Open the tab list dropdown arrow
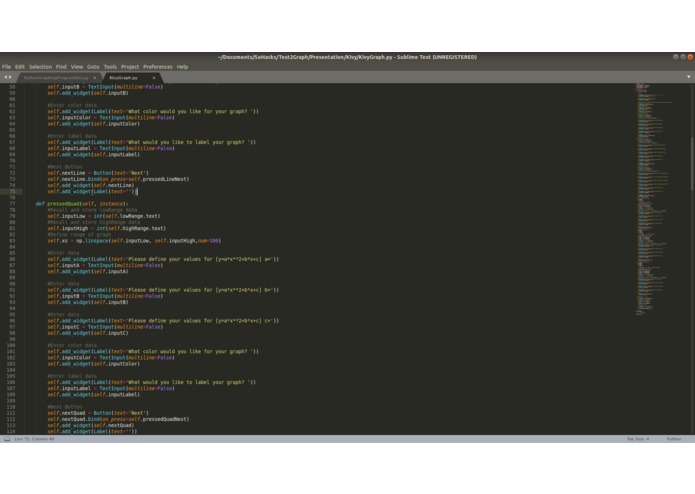Image resolution: width=695 pixels, height=494 pixels. [x=688, y=77]
